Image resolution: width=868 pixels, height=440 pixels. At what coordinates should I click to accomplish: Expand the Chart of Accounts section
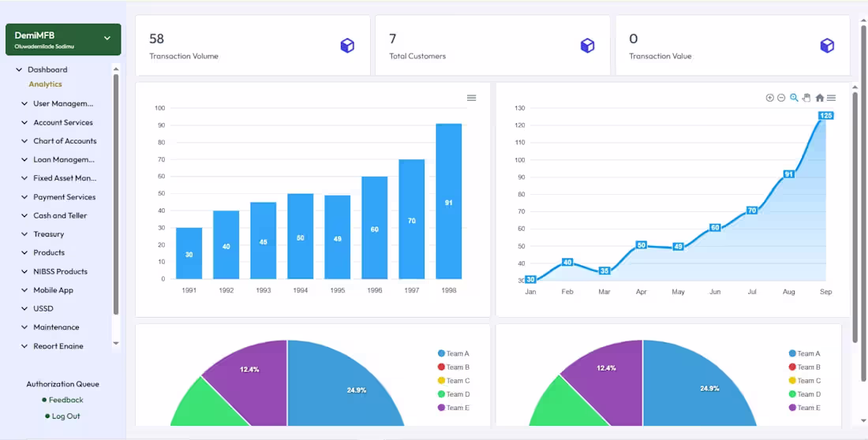(x=59, y=141)
